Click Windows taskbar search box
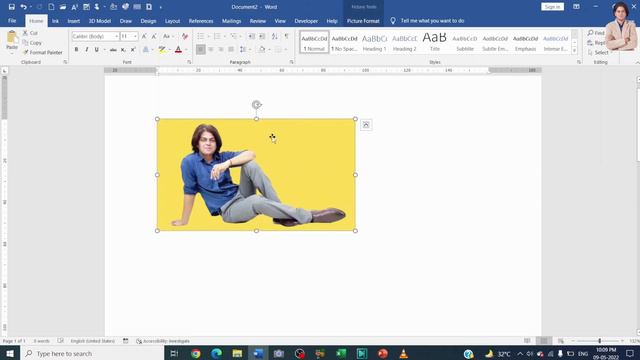 coord(92,353)
